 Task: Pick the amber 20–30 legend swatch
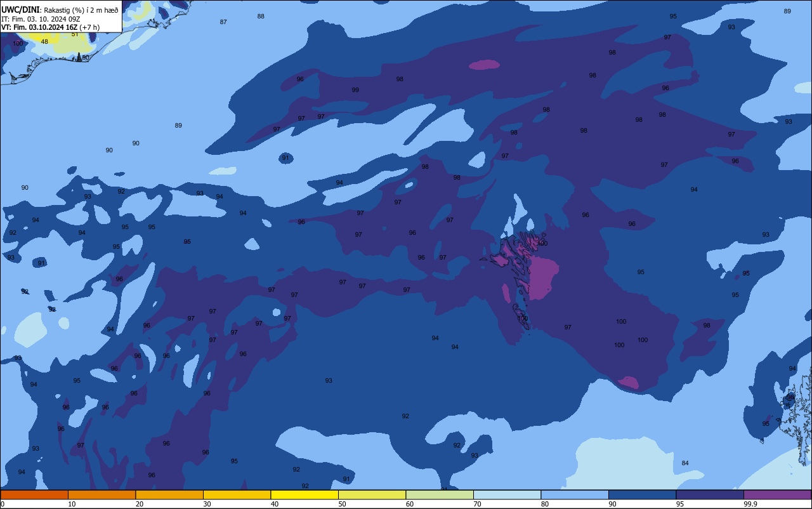pos(169,494)
